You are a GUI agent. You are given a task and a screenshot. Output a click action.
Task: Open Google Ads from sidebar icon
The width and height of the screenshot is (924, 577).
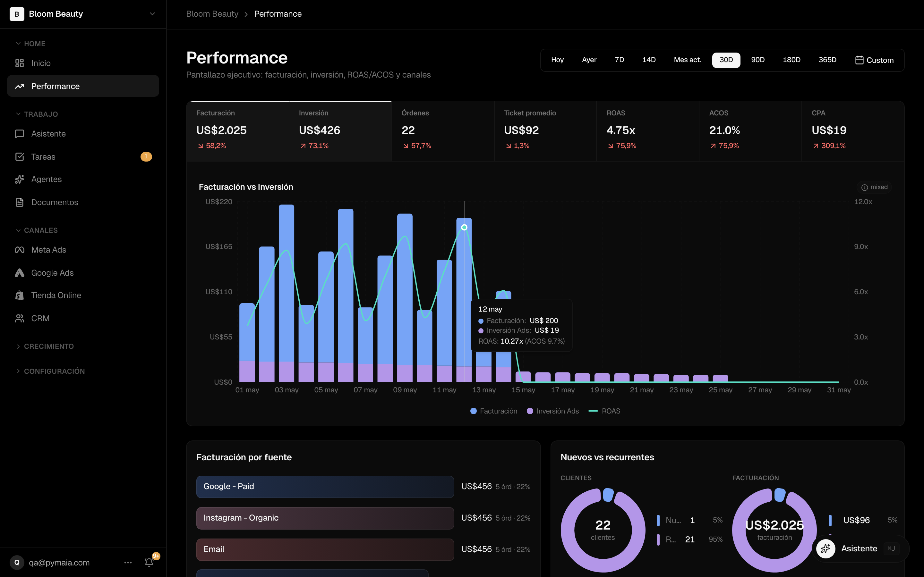pyautogui.click(x=20, y=273)
